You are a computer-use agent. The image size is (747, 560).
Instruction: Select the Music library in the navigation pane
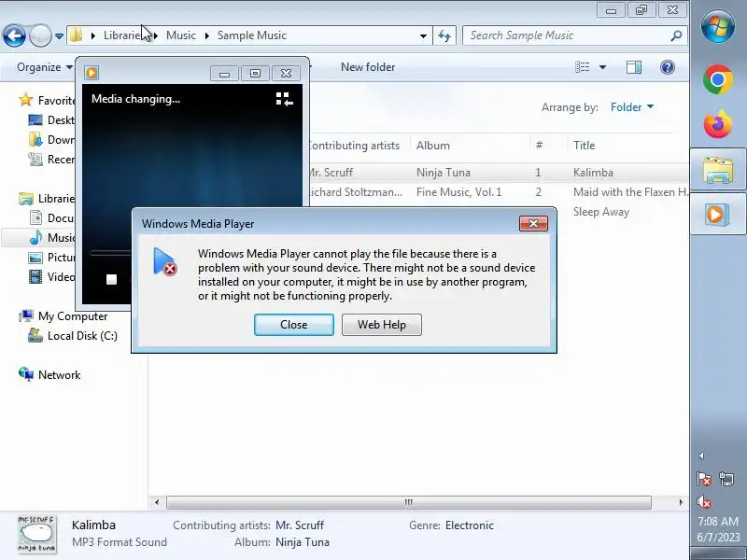coord(51,238)
